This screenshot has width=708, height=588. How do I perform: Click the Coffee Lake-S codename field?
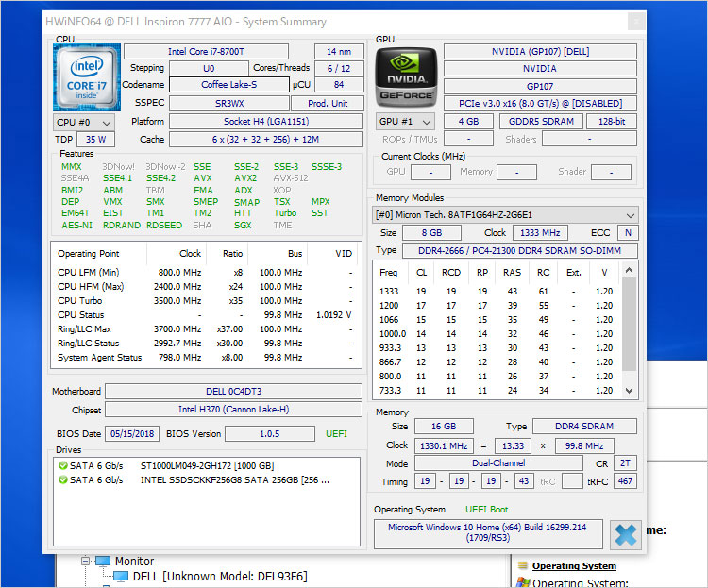229,84
